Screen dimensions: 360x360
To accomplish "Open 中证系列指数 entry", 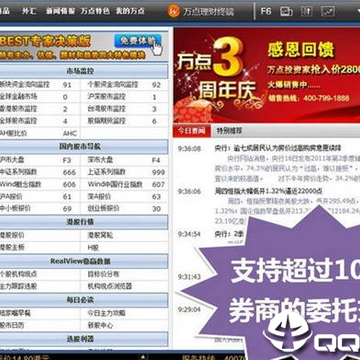I will 18,172.
